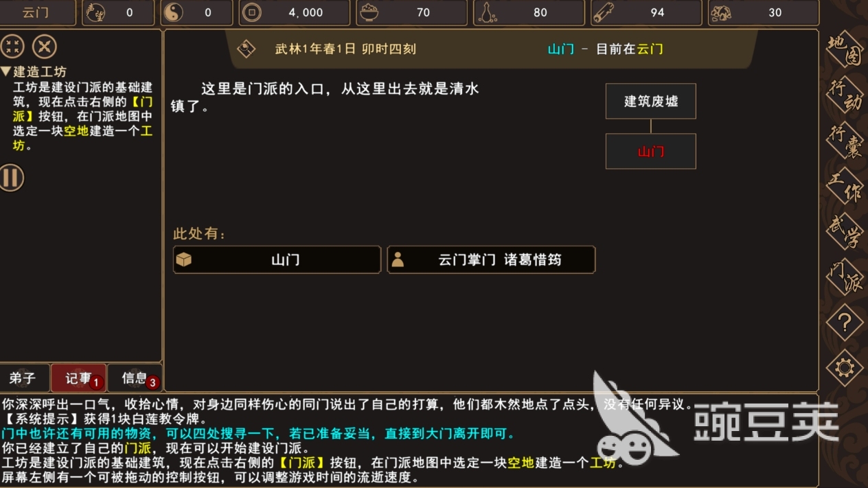Collapse the 建造工坊 quest entry
Image resolution: width=868 pixels, height=488 pixels.
pos(34,71)
